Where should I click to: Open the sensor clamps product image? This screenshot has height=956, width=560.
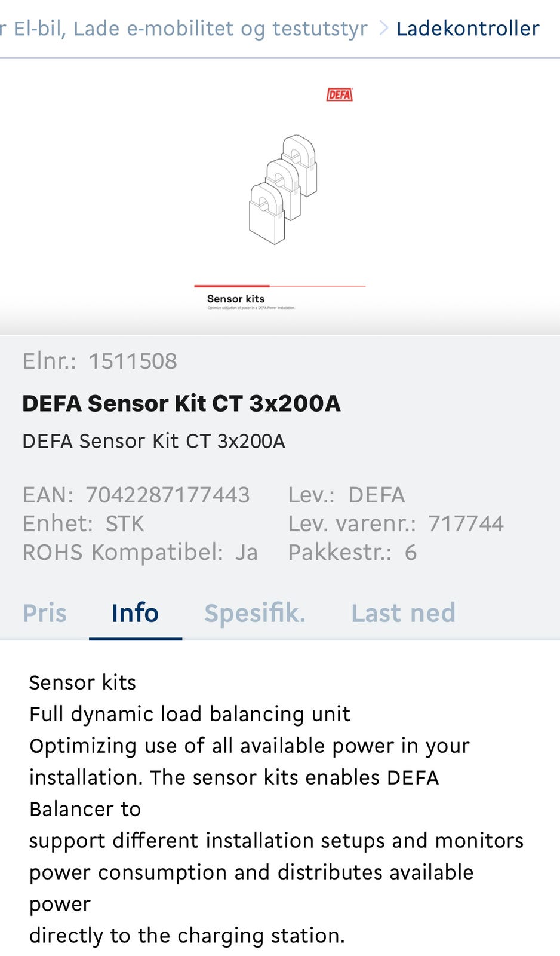coord(282,189)
